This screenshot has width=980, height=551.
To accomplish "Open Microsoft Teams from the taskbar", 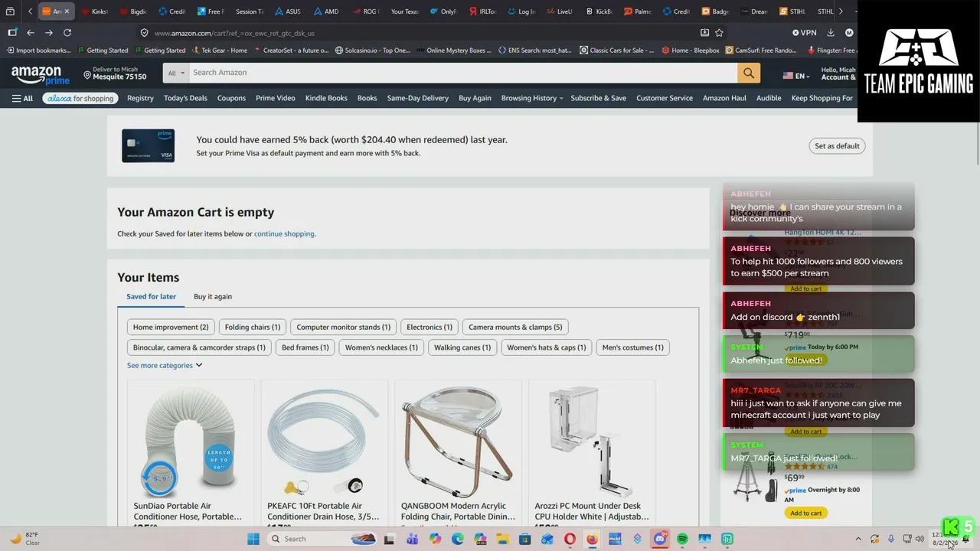I will tap(413, 539).
